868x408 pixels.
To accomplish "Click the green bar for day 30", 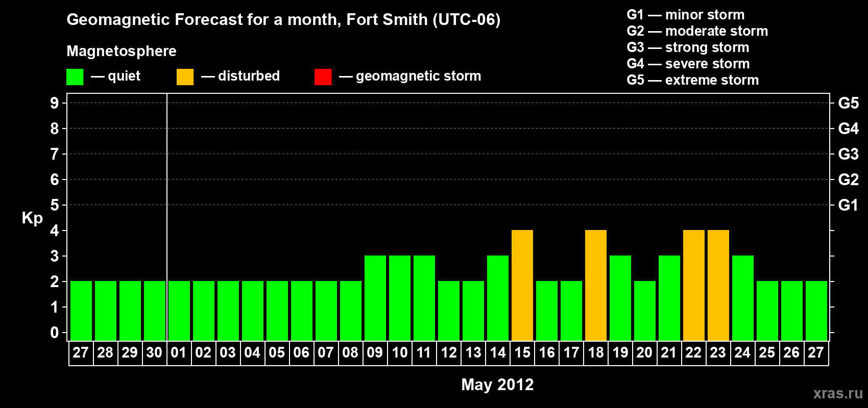I will pos(155,311).
